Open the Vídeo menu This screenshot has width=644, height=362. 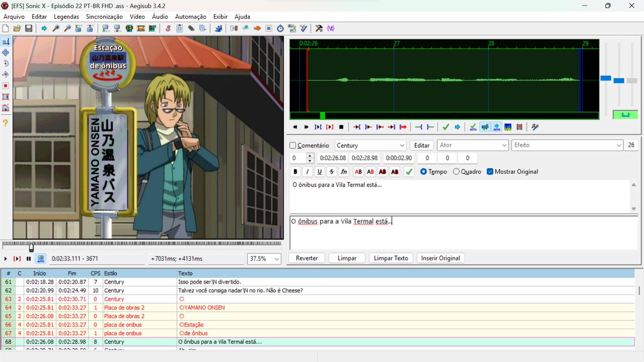tap(137, 17)
